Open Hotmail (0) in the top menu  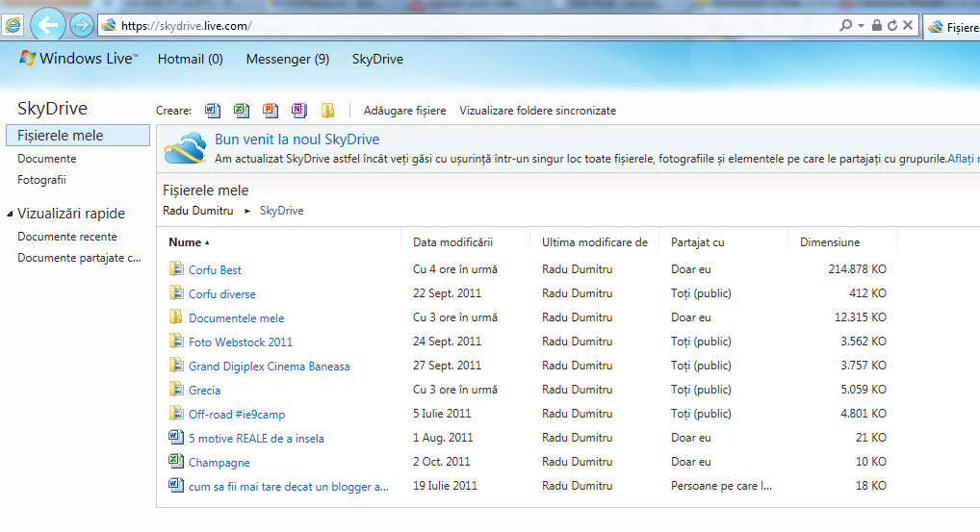190,59
